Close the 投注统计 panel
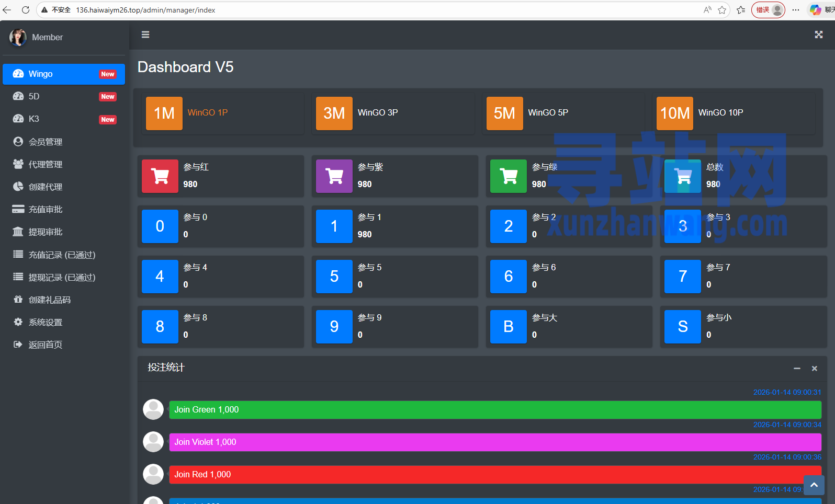This screenshot has width=835, height=504. [x=814, y=369]
